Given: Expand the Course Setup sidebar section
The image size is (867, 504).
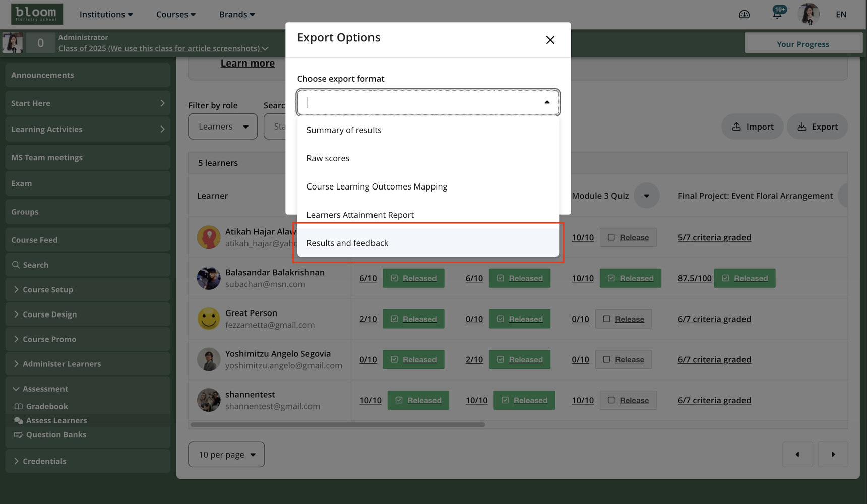Looking at the screenshot, I should pos(48,289).
